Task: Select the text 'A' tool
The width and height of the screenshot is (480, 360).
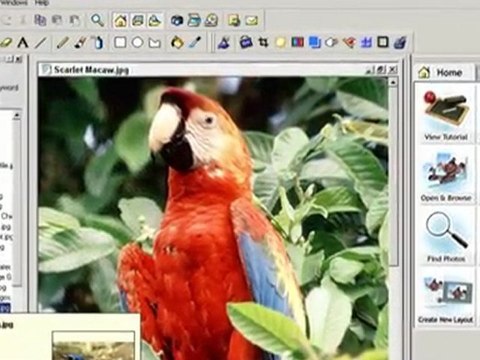Action: [23, 43]
